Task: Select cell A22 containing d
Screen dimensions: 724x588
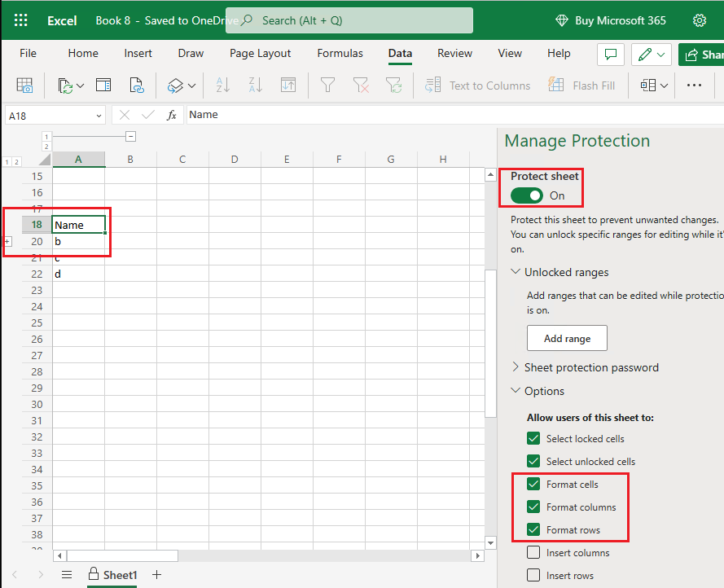Action: (78, 274)
